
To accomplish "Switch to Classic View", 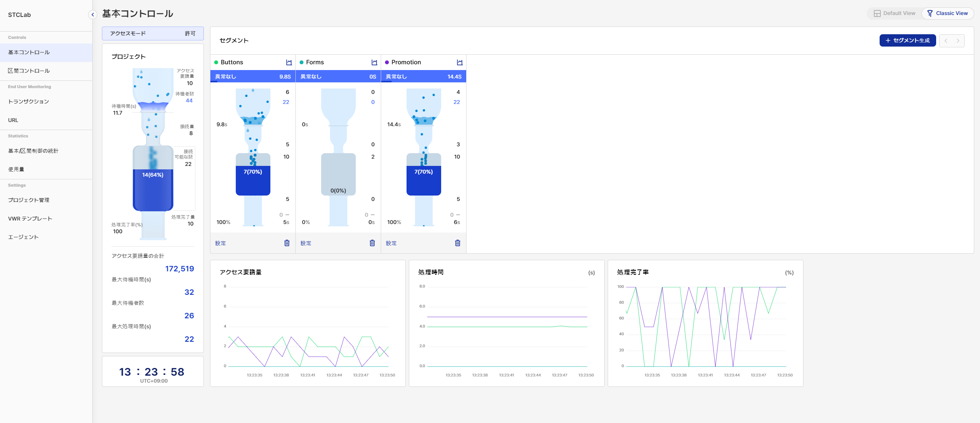I will point(947,13).
